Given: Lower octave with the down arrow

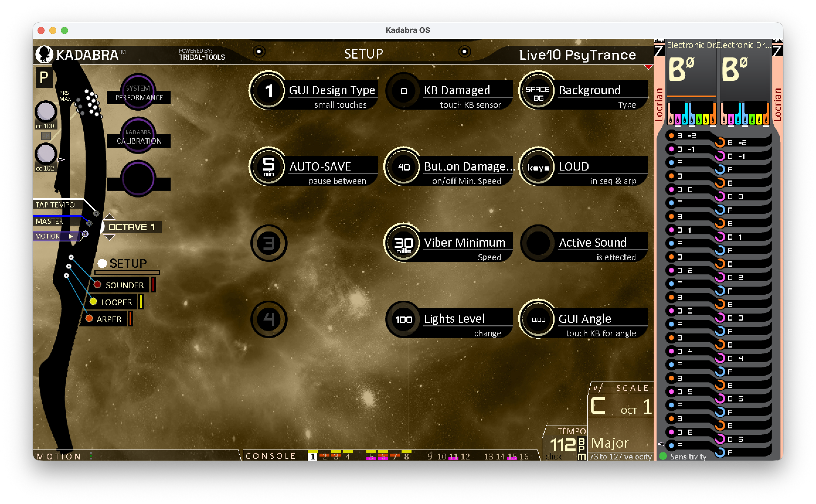Looking at the screenshot, I should (109, 237).
